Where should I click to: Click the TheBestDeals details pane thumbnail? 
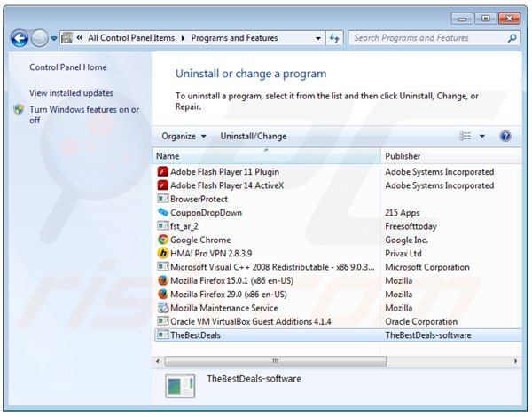(x=180, y=385)
